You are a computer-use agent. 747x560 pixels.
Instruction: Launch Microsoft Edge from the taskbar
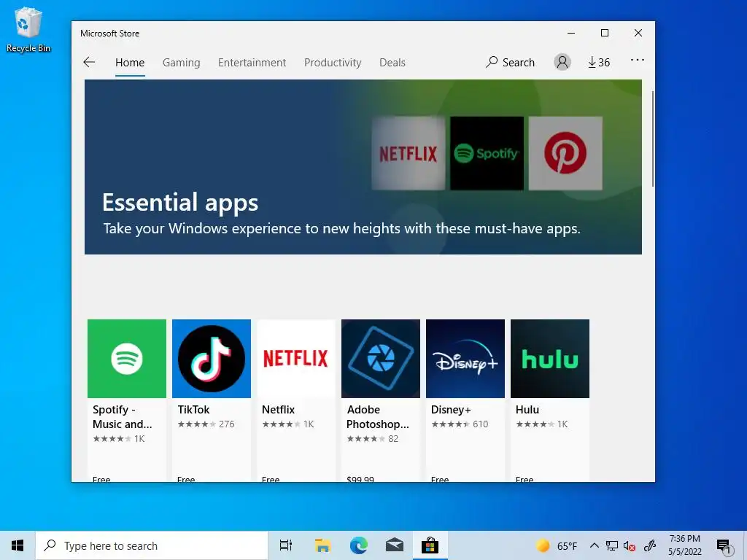pyautogui.click(x=359, y=545)
